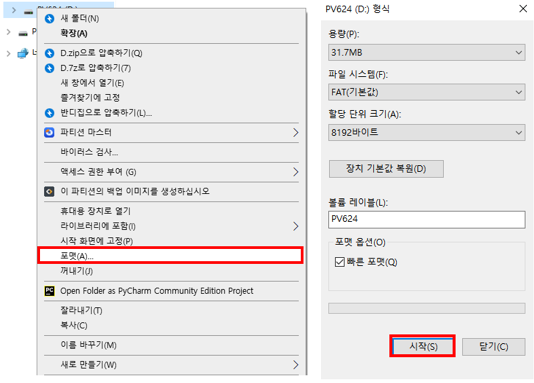Click the icon next to 반디집으로 압축하기(L)
Screen dimensions: 534x383
coord(50,113)
